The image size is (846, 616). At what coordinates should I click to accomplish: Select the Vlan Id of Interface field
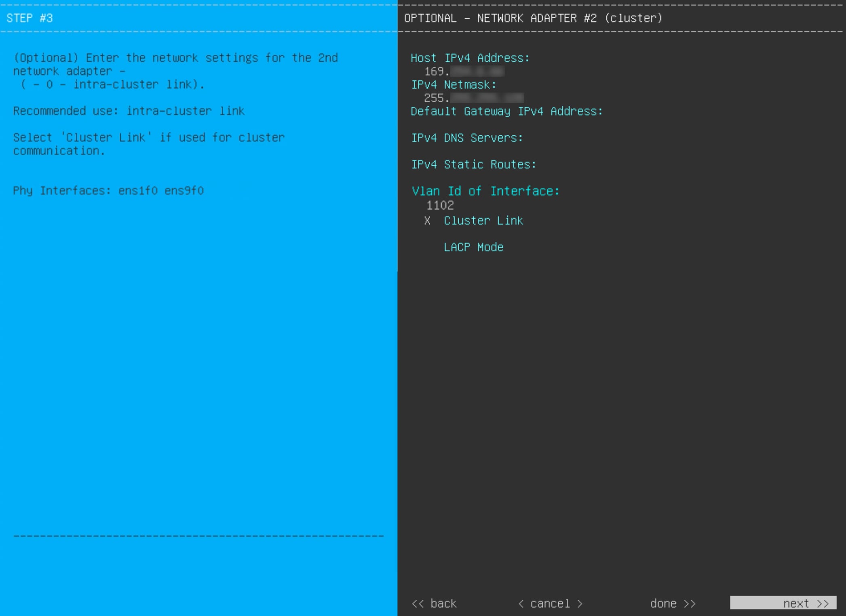485,190
